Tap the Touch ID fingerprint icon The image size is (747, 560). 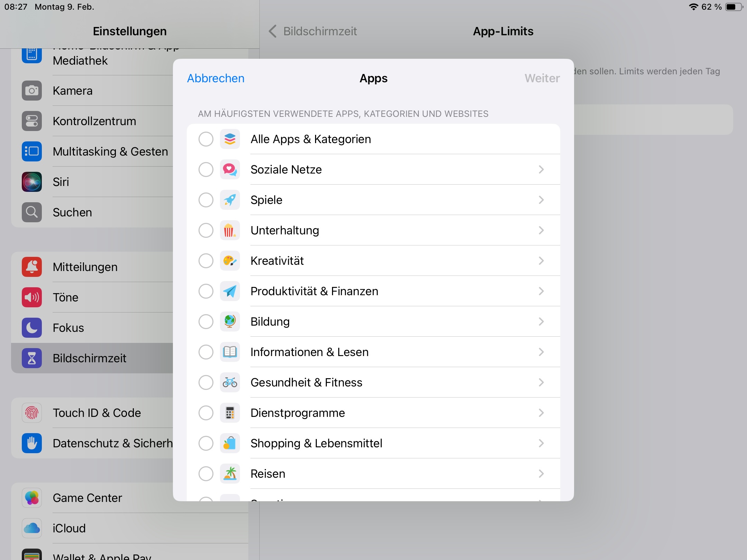point(32,413)
